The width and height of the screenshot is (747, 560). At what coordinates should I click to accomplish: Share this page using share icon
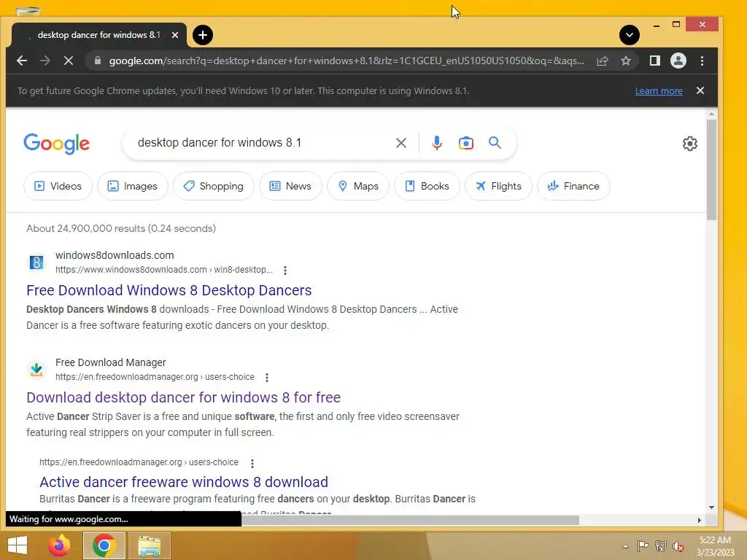click(x=603, y=61)
